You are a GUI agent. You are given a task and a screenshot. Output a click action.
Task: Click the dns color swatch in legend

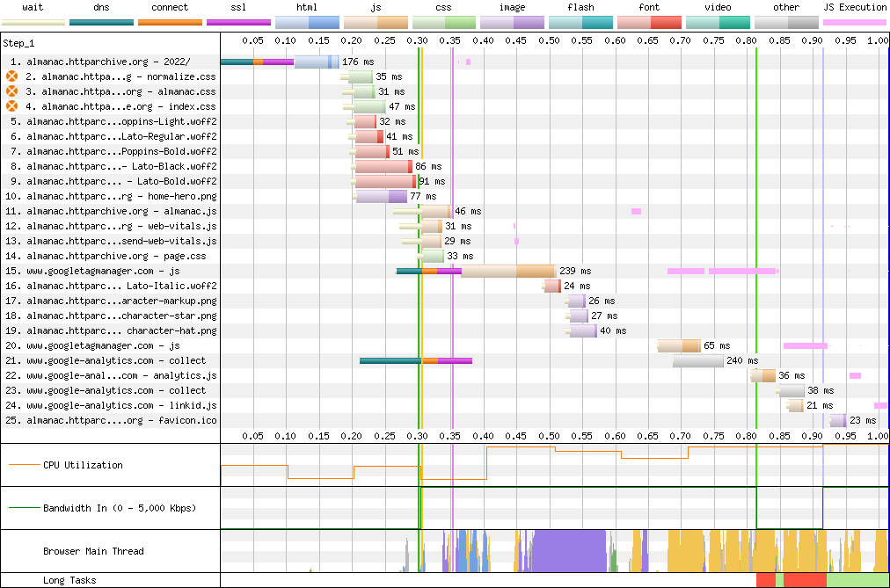coord(101,21)
